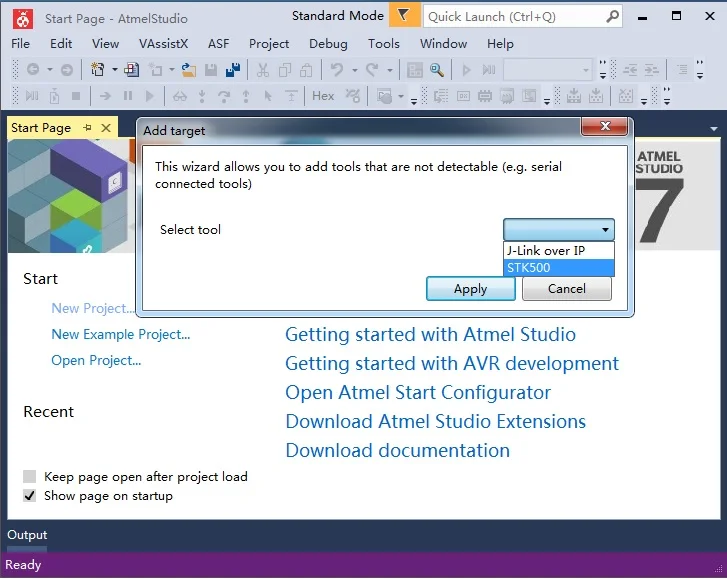The width and height of the screenshot is (727, 579).
Task: Open the Select tool combo box
Action: pos(559,229)
